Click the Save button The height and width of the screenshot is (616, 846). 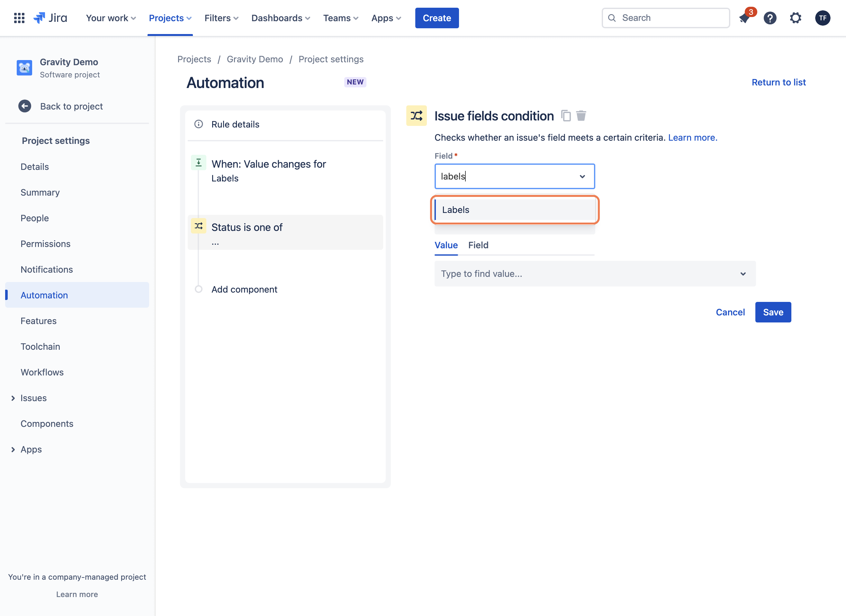[773, 312]
